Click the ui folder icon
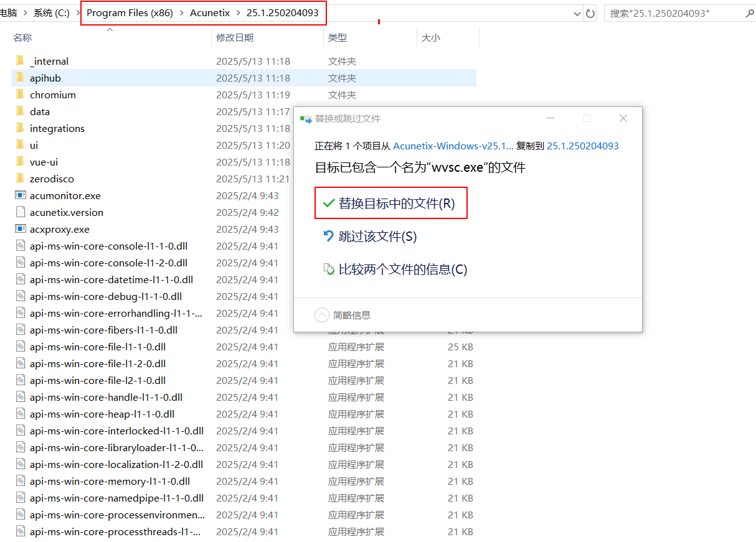 20,145
